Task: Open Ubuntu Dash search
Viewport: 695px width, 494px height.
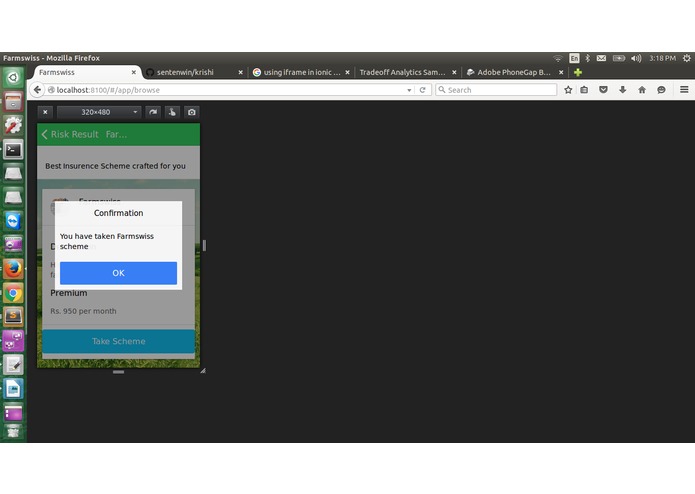Action: (13, 78)
